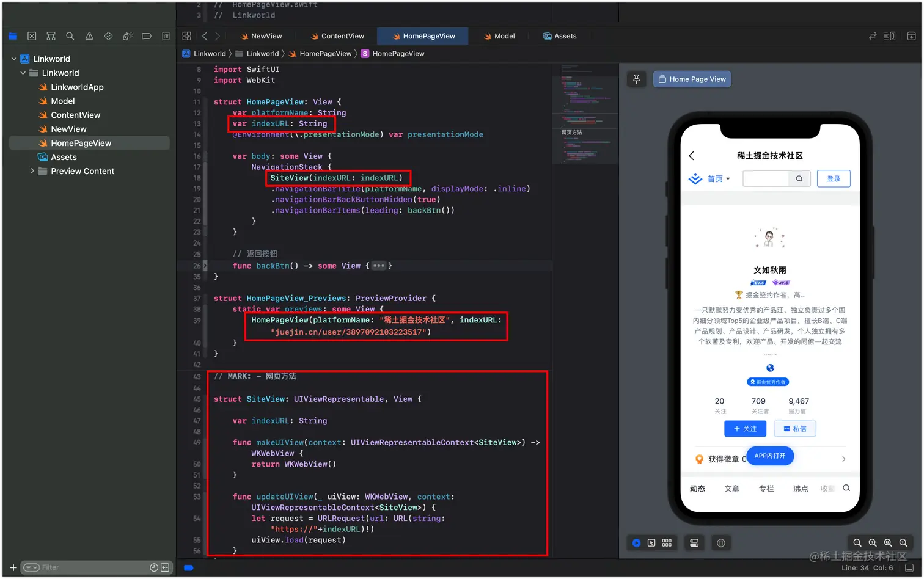Unfold backBtn body via ellipsis
This screenshot has width=924, height=579.
pyautogui.click(x=379, y=266)
